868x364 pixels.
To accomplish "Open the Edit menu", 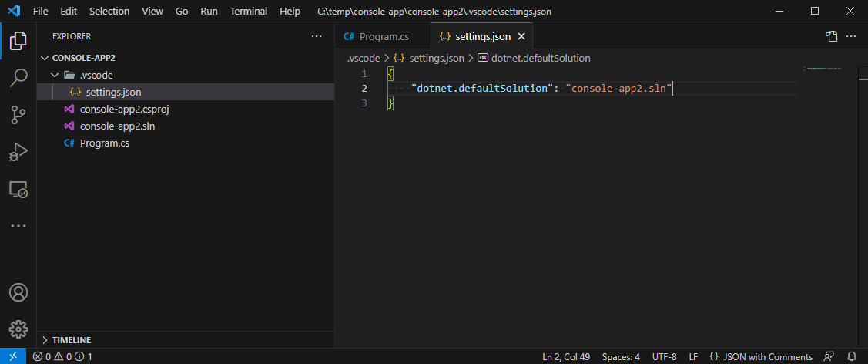I will [69, 11].
